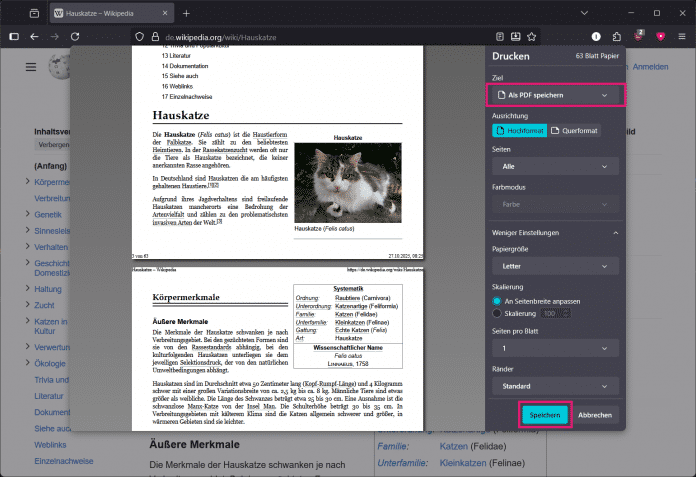Screen dimensions: 696x477
Task: Select Hochformat orientation
Action: tap(519, 130)
